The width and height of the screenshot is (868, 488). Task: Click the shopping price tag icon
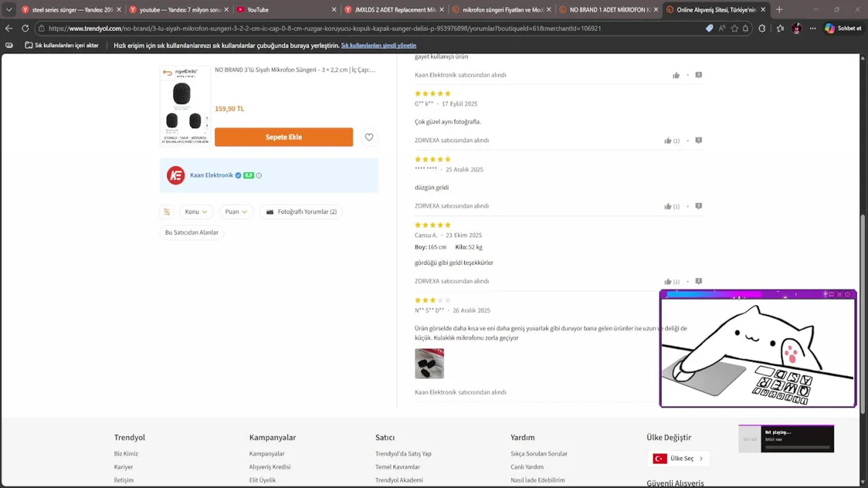point(709,28)
